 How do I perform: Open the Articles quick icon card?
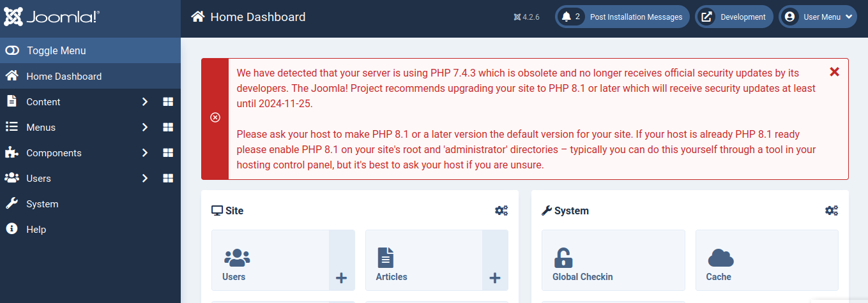click(x=424, y=260)
